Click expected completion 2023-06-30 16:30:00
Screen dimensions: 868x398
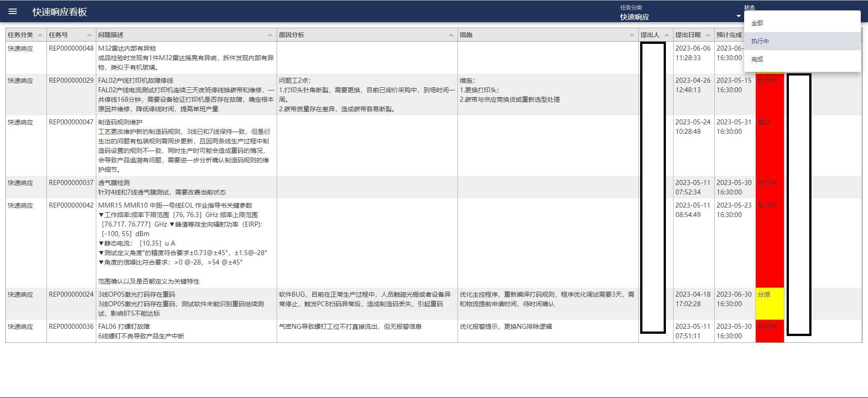point(734,299)
